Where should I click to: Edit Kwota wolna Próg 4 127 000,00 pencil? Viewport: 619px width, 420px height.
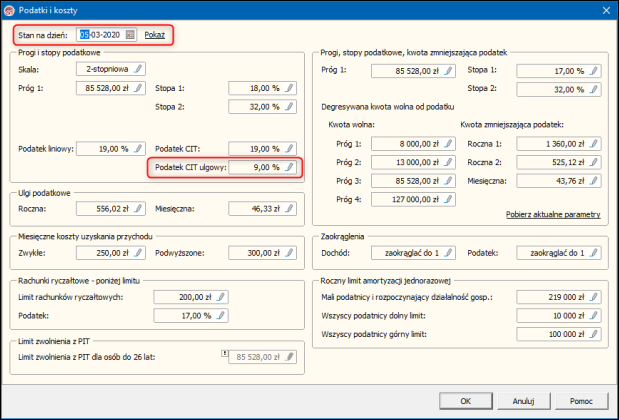448,199
